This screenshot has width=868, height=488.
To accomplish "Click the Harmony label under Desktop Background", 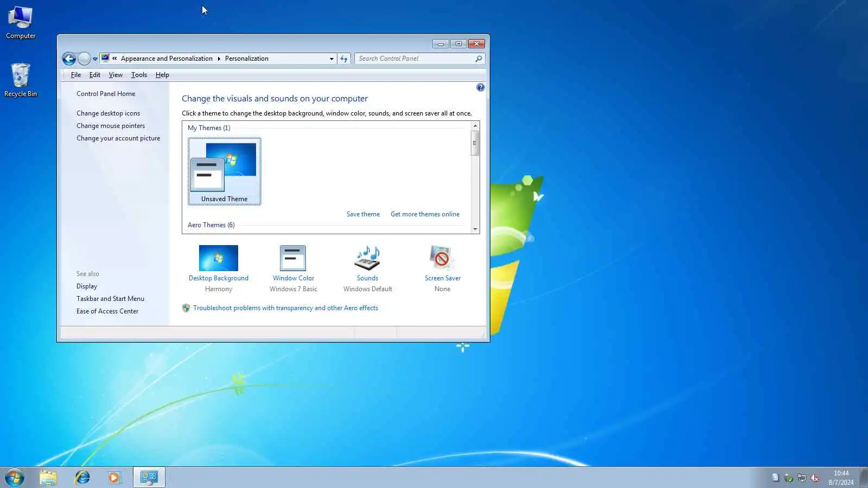I will click(x=219, y=289).
